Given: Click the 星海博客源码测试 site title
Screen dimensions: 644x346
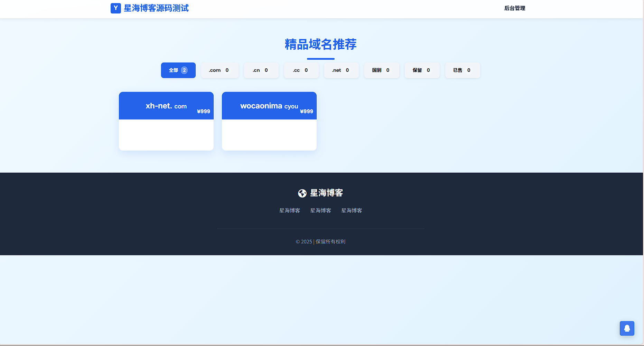Looking at the screenshot, I should [156, 8].
